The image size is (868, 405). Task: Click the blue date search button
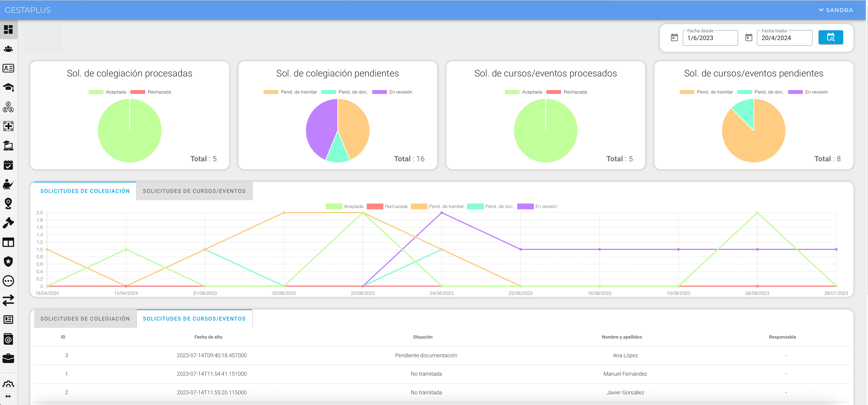(831, 37)
